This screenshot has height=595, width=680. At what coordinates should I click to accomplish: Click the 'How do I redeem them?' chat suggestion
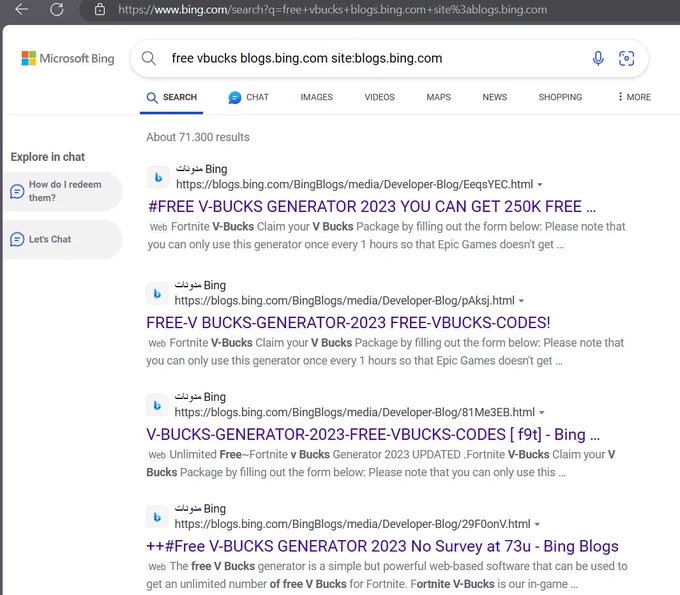pyautogui.click(x=63, y=191)
